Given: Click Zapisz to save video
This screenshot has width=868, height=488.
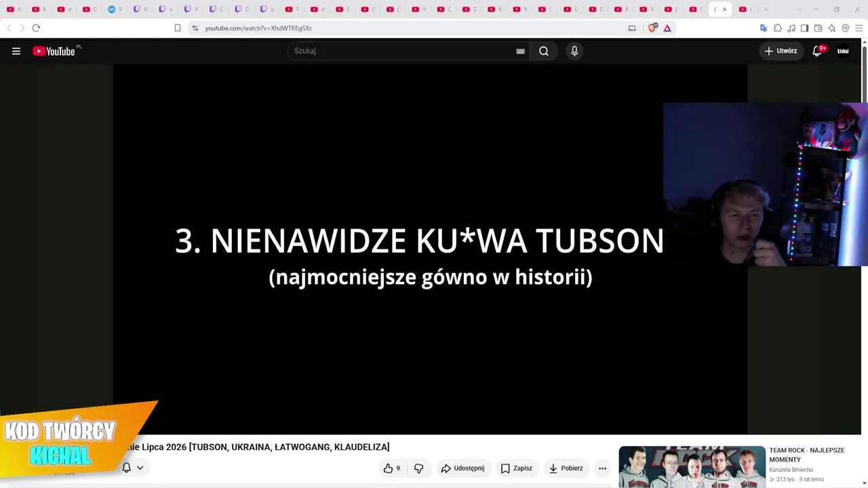Looking at the screenshot, I should (x=516, y=468).
